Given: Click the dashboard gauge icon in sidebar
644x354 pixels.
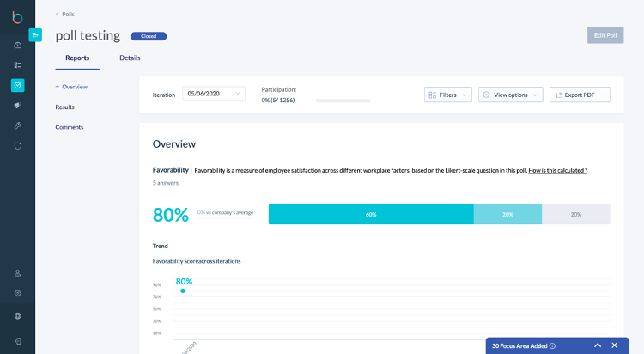Looking at the screenshot, I should tap(17, 45).
